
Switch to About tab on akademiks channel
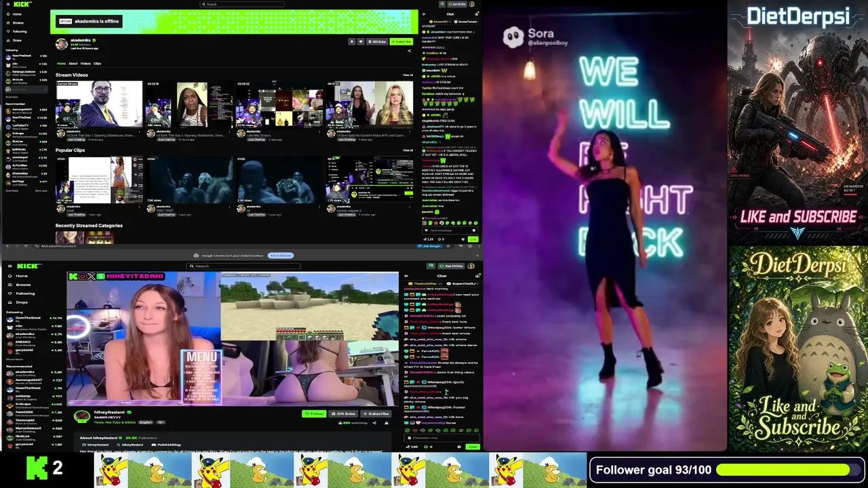tap(73, 64)
